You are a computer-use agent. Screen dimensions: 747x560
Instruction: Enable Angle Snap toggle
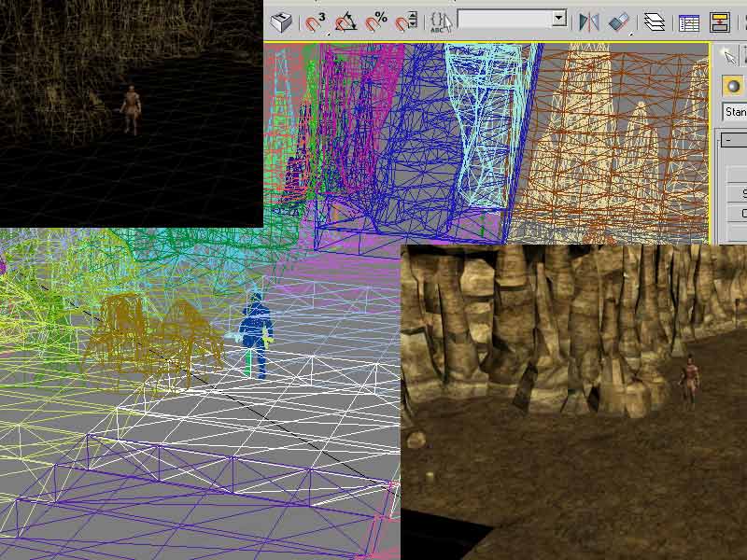click(345, 21)
